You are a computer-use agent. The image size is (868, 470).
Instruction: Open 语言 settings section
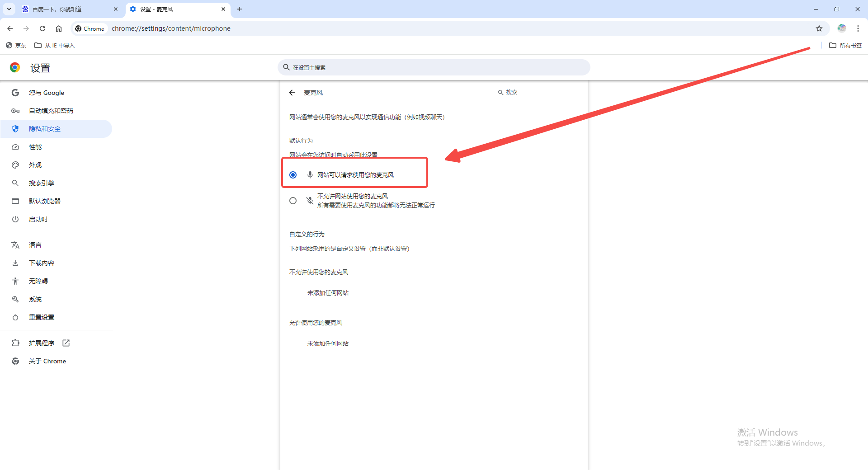(x=57, y=245)
